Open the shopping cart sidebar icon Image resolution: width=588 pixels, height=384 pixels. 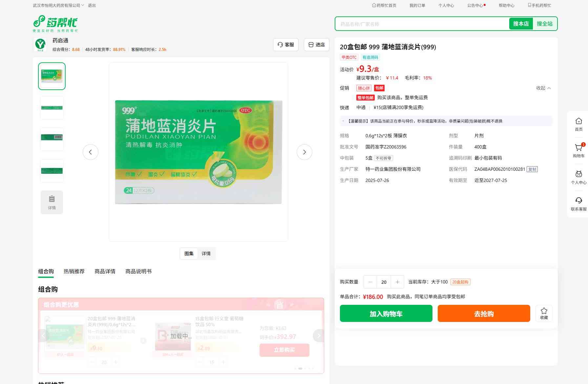point(578,148)
